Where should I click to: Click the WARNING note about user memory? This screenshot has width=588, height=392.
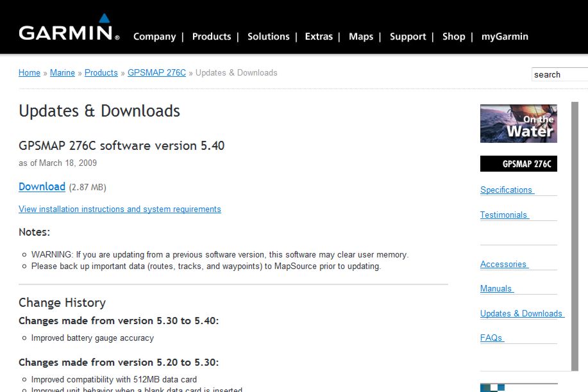click(220, 255)
